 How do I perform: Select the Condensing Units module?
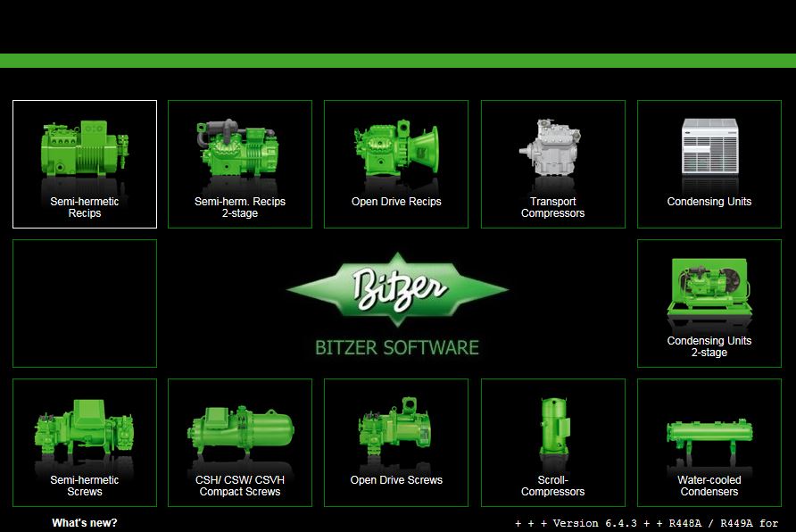click(x=709, y=163)
